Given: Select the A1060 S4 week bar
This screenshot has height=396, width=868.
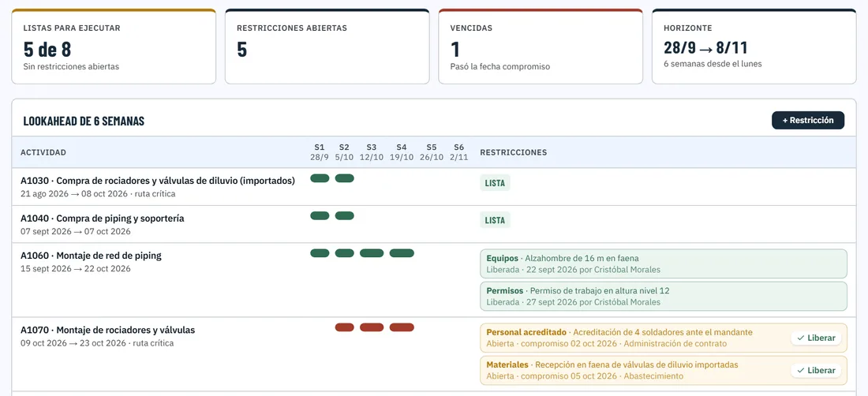Looking at the screenshot, I should click(402, 253).
